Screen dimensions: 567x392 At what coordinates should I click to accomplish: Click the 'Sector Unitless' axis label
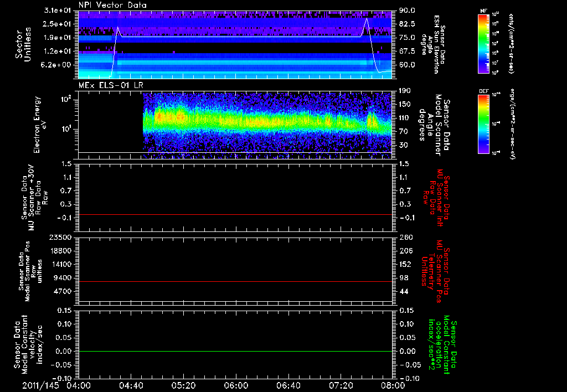pyautogui.click(x=23, y=44)
